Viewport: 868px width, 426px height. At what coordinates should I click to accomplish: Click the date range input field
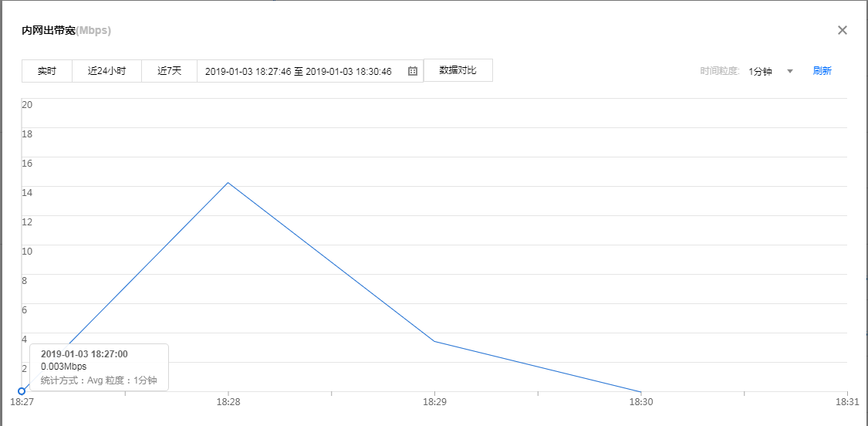(x=299, y=71)
